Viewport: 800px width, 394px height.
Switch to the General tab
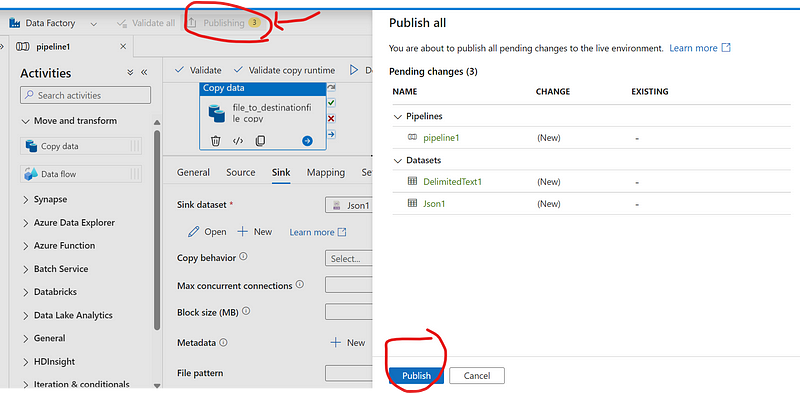[x=193, y=173]
